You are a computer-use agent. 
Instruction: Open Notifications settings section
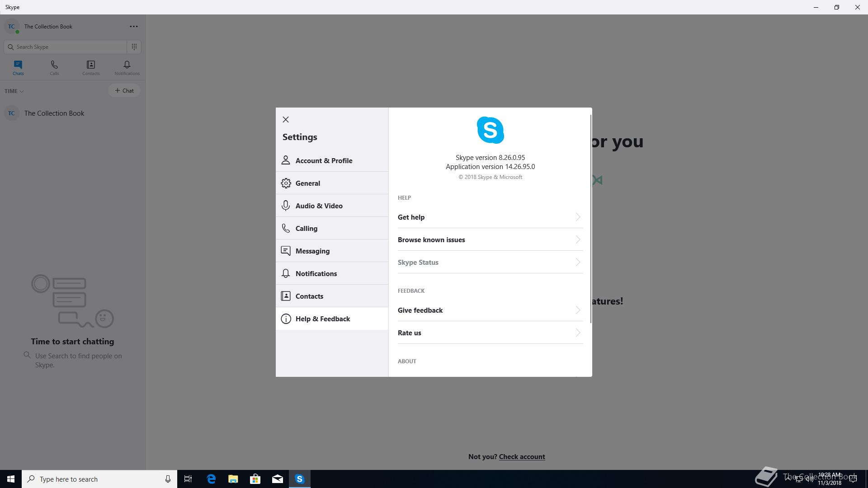[x=332, y=273]
